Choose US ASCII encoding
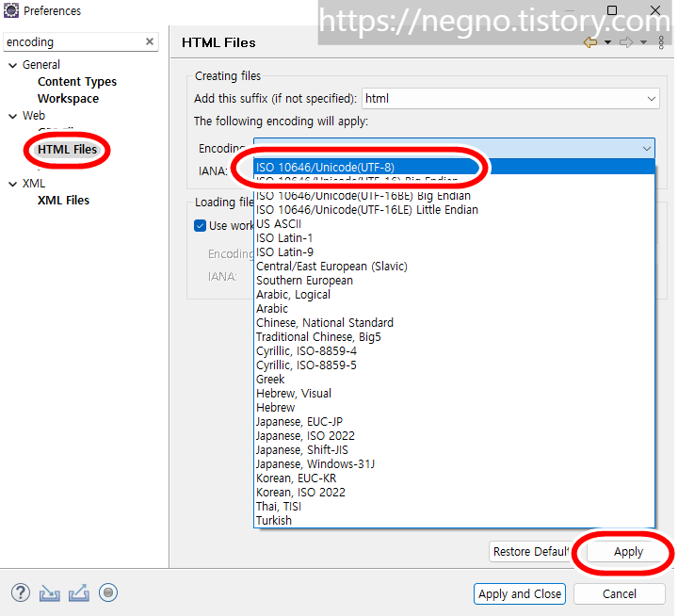Viewport: 678px width, 616px height. coord(454,224)
